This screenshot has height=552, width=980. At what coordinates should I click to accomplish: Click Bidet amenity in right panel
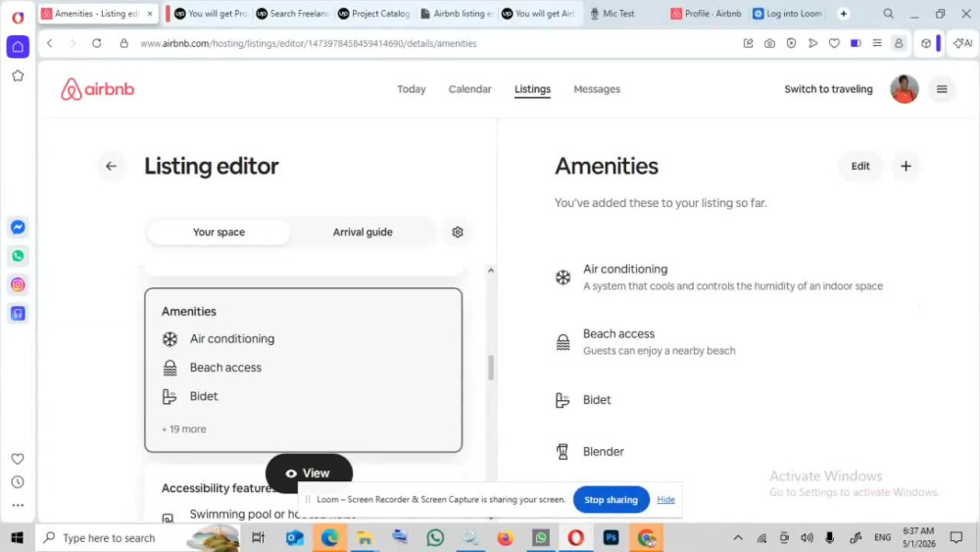point(597,399)
